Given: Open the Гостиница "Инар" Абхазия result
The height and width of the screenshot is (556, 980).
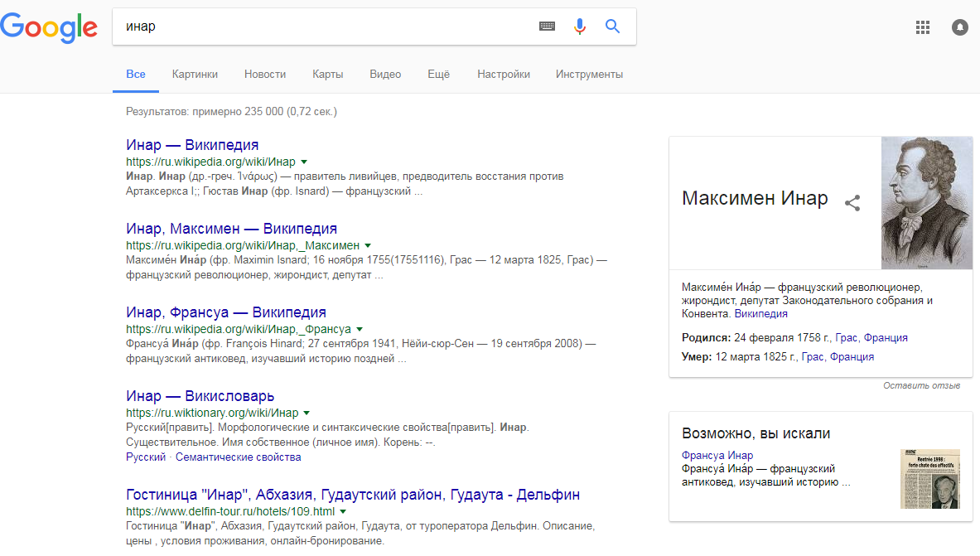Looking at the screenshot, I should pos(353,495).
